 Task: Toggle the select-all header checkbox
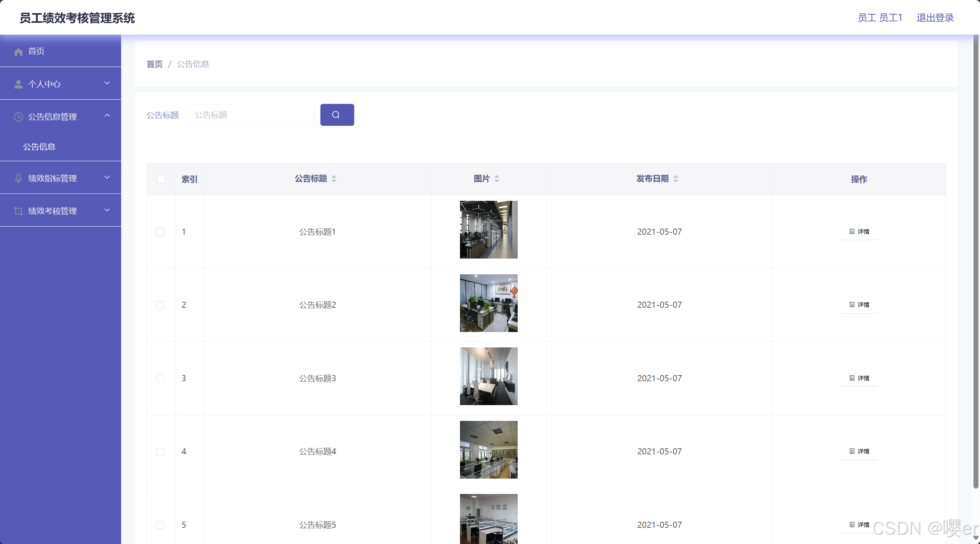tap(161, 180)
